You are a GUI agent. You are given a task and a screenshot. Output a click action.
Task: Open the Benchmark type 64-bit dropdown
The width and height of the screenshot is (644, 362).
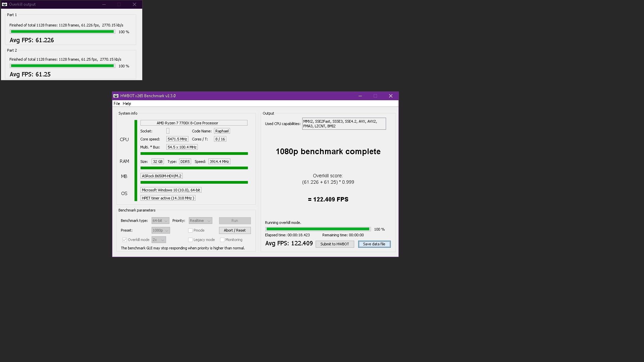pyautogui.click(x=160, y=221)
